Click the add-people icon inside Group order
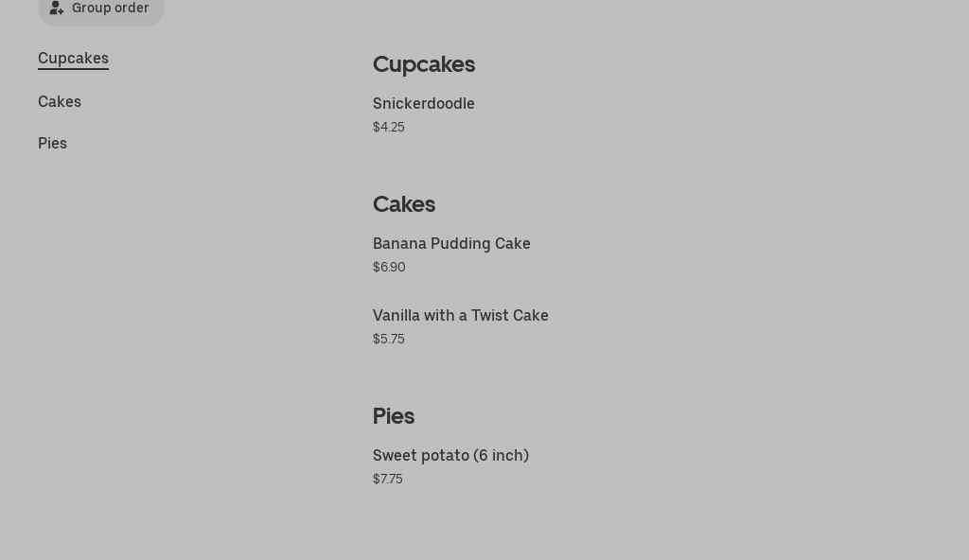This screenshot has width=969, height=560. click(x=56, y=8)
